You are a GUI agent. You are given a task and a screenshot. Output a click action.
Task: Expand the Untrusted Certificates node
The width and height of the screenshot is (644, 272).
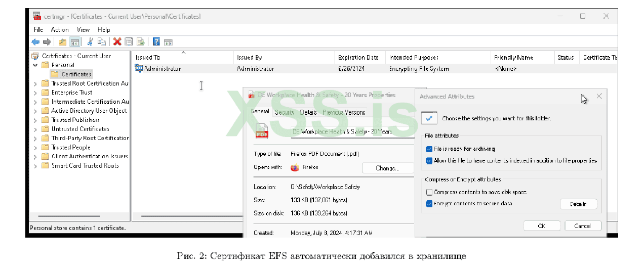pyautogui.click(x=35, y=129)
